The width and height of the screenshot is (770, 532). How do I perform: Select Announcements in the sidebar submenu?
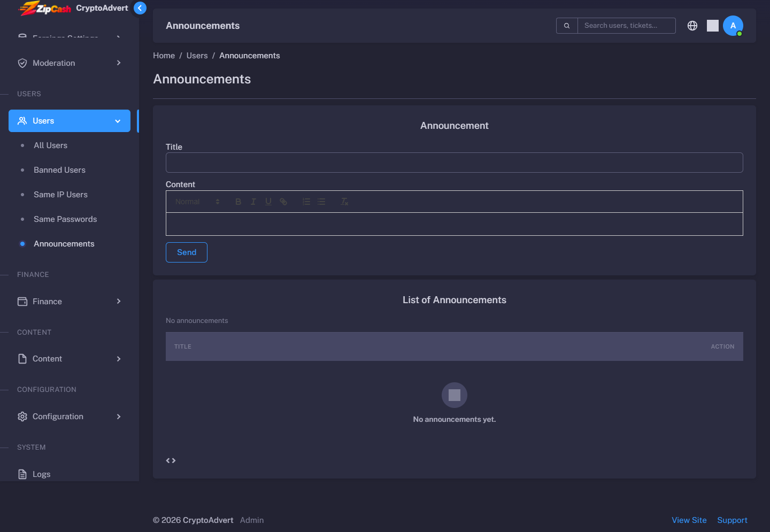point(64,244)
